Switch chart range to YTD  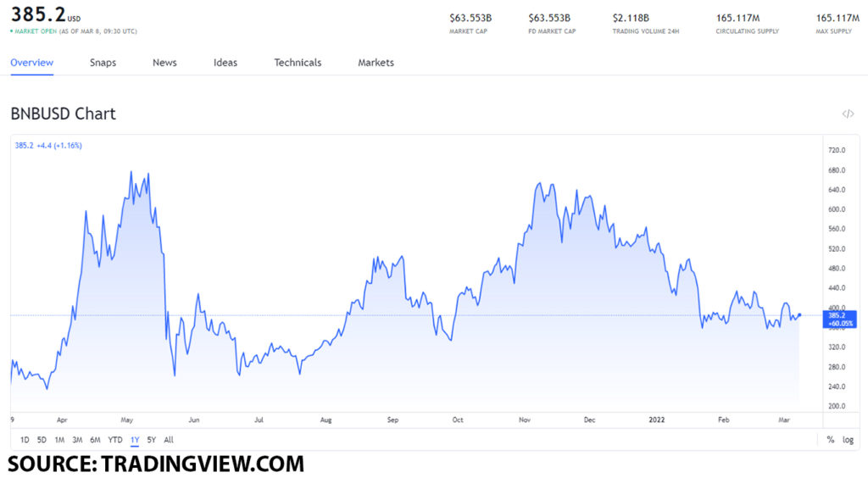115,440
